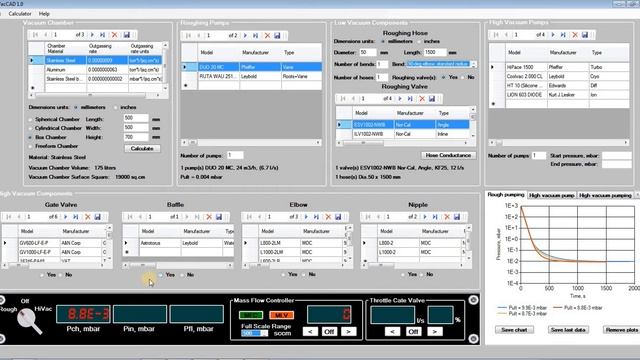Go to next Roughing Pumps record

pyautogui.click(x=245, y=36)
